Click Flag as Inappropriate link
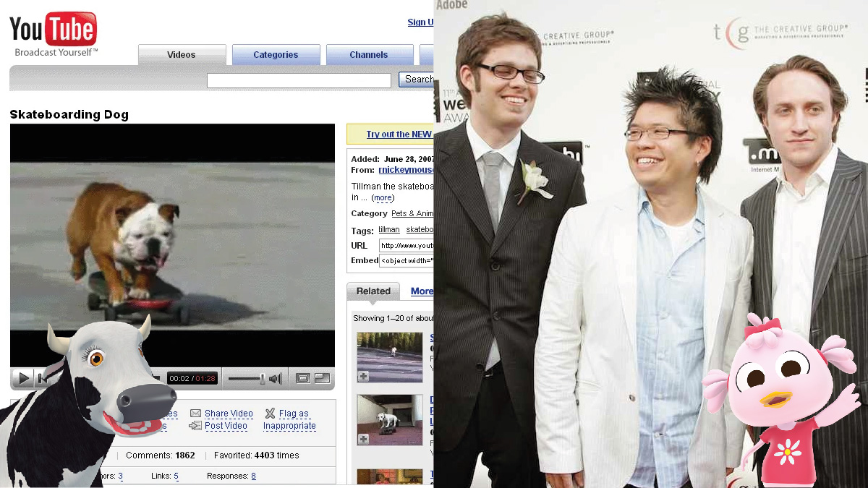This screenshot has width=868, height=488. click(290, 420)
